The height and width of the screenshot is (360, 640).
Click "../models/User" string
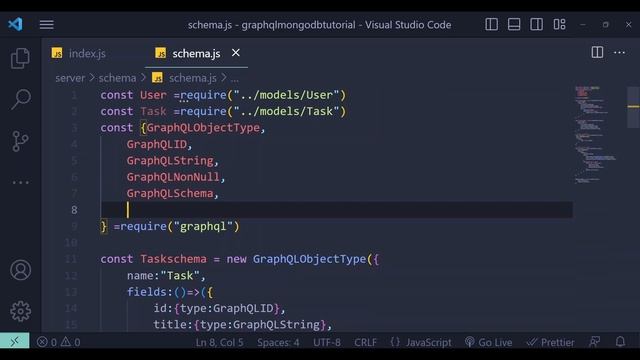(287, 95)
